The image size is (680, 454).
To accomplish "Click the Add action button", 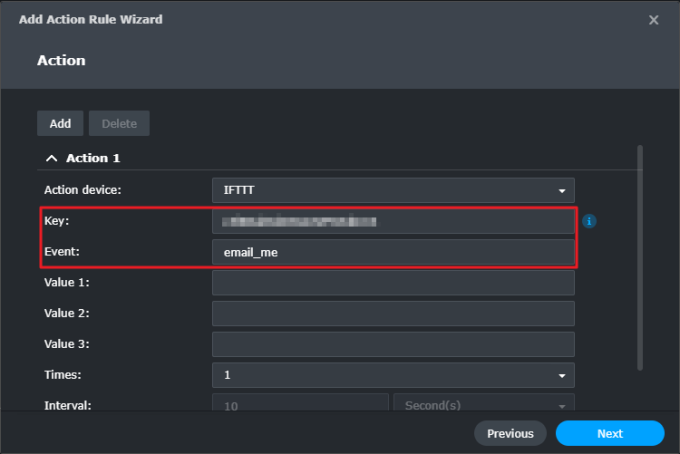I will coord(60,123).
